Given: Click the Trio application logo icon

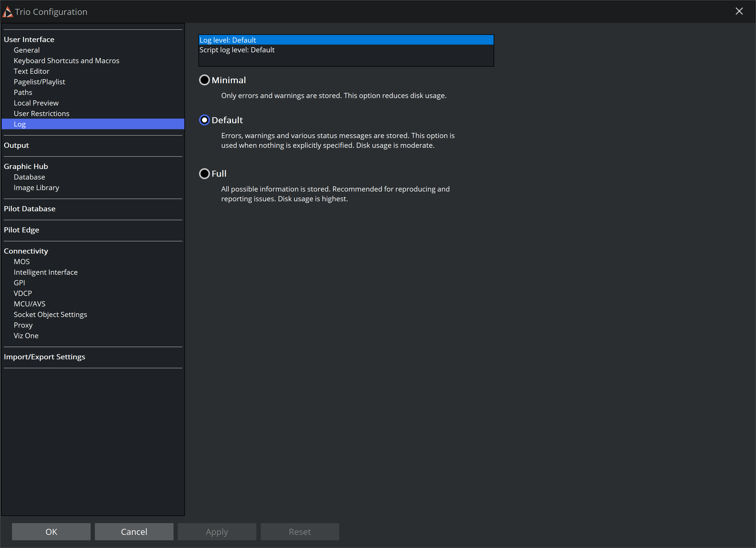Looking at the screenshot, I should tap(8, 12).
